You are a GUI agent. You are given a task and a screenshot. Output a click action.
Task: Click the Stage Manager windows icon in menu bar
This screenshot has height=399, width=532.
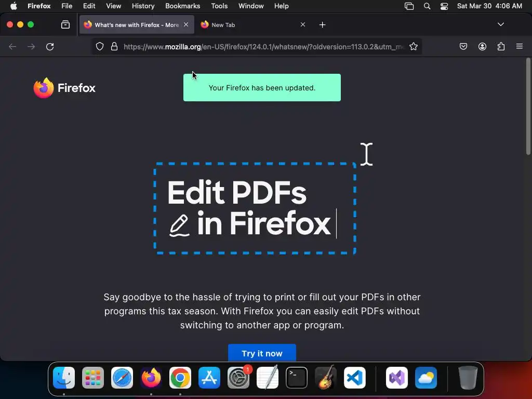pos(409,6)
